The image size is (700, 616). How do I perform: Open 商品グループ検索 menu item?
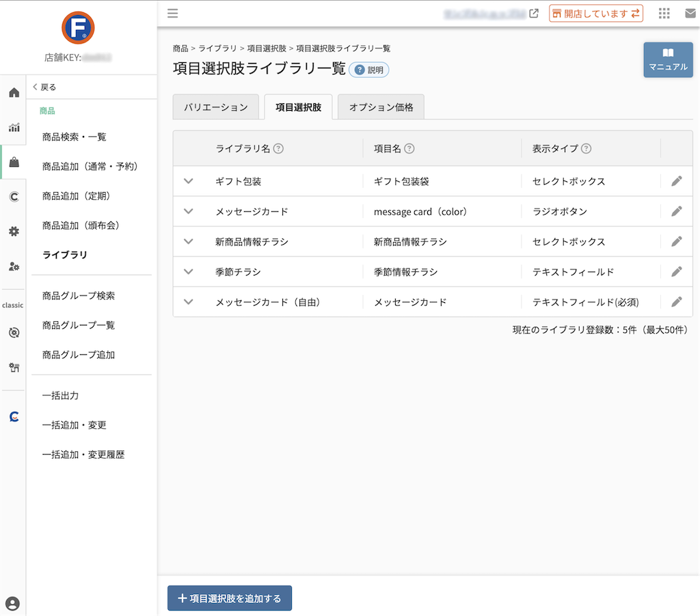(x=79, y=295)
